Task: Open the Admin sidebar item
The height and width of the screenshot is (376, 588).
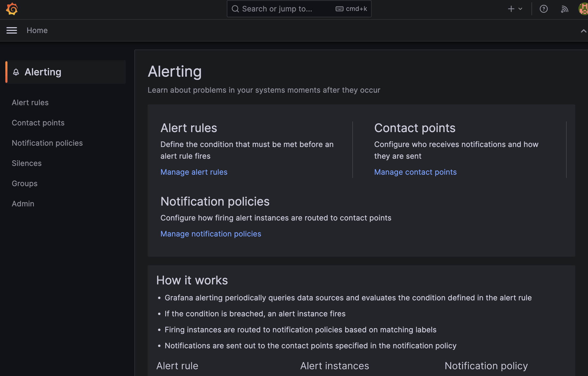Action: point(23,204)
